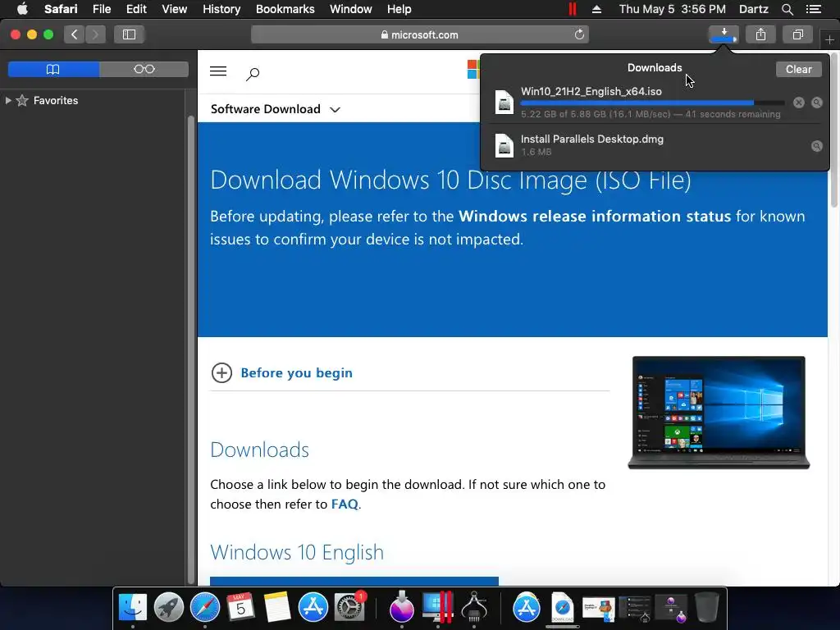Open the Downloads stack in the Dock

coord(563,608)
